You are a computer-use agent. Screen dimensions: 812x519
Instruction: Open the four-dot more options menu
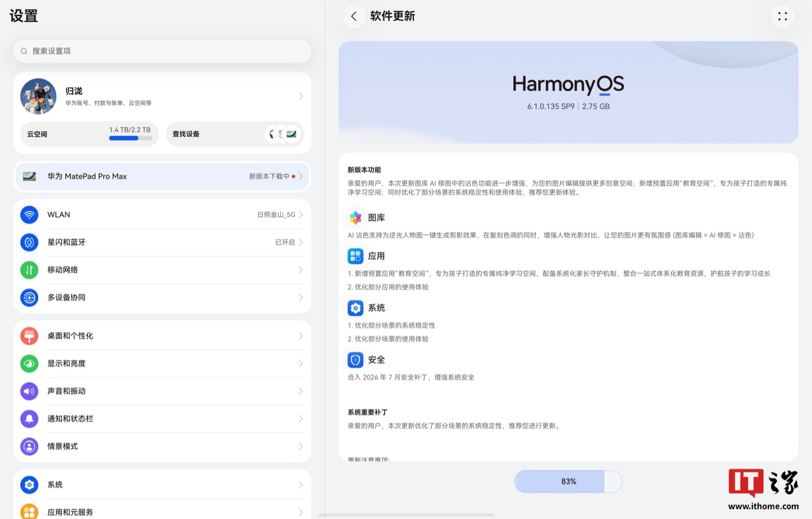(x=783, y=16)
